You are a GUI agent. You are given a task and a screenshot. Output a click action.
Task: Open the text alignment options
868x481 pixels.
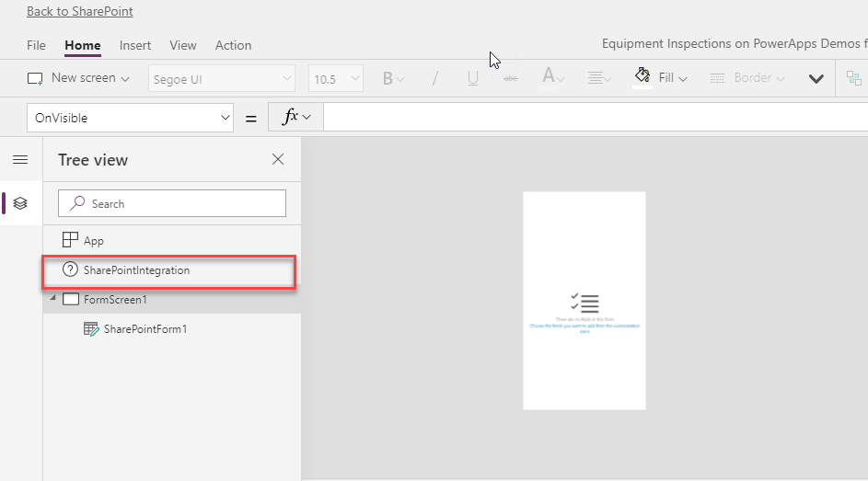tap(599, 78)
